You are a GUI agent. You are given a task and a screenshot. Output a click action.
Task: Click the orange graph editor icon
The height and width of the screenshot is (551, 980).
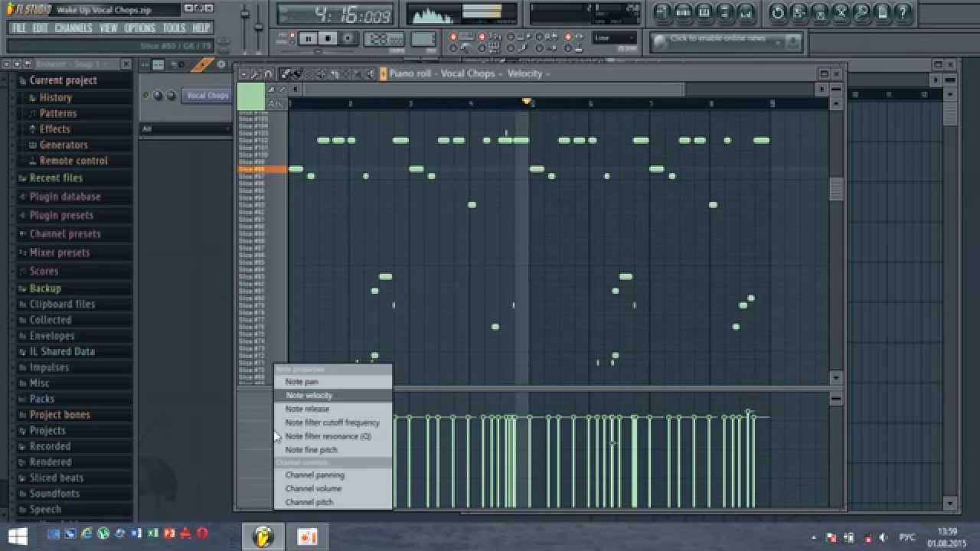202,65
